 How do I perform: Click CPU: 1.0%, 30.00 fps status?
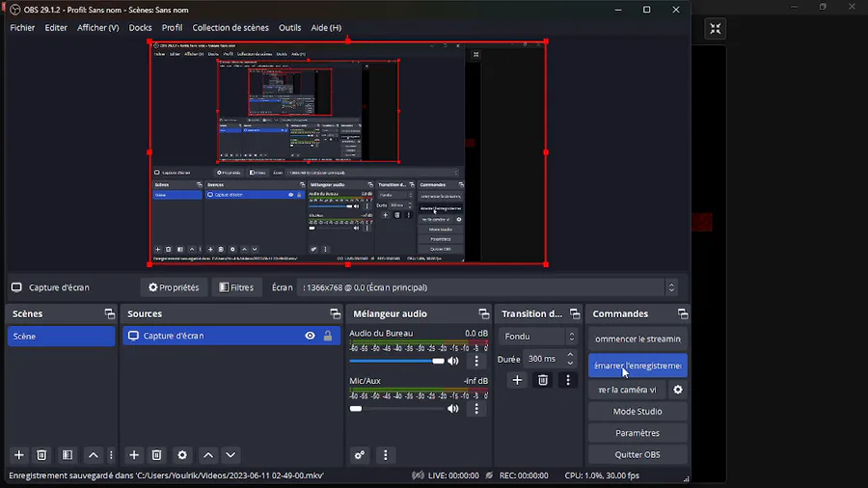(x=602, y=475)
